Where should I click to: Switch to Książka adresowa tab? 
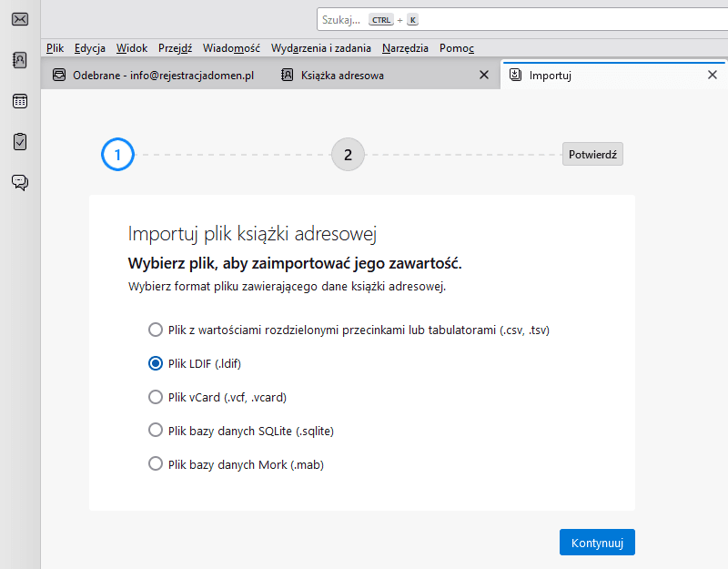(x=342, y=76)
